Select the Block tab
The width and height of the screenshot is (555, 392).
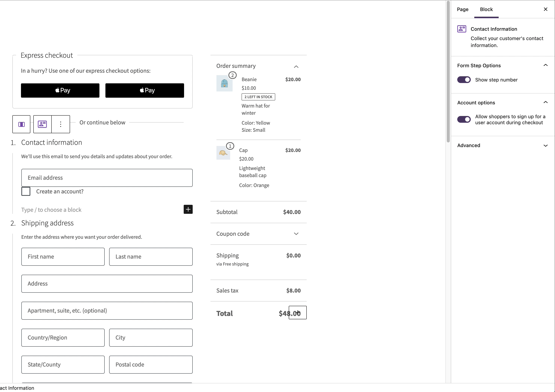tap(486, 9)
